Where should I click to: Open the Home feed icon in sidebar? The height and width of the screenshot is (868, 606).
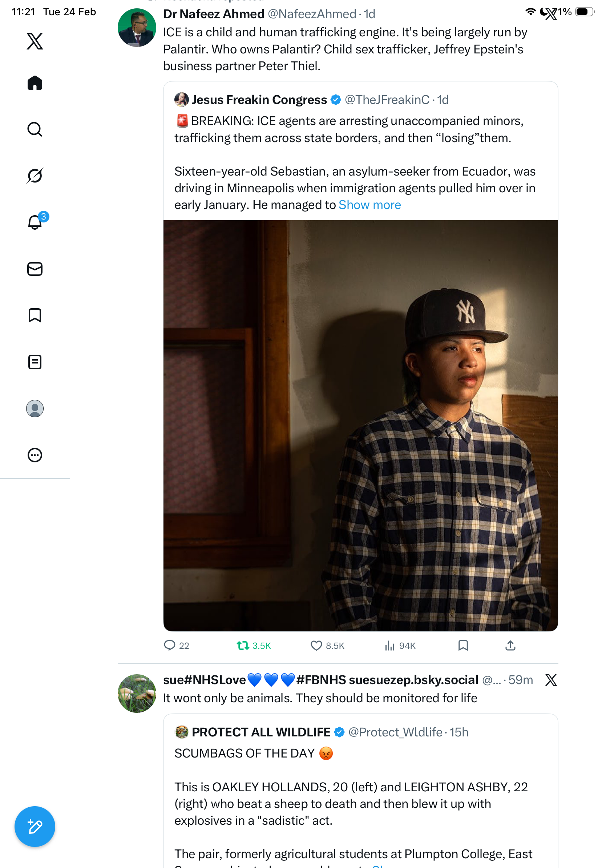tap(35, 83)
